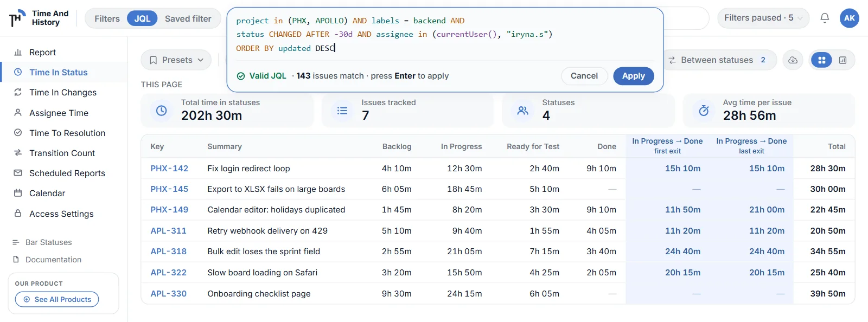This screenshot has height=322, width=868.
Task: Select the JQL mode tab
Action: click(142, 18)
